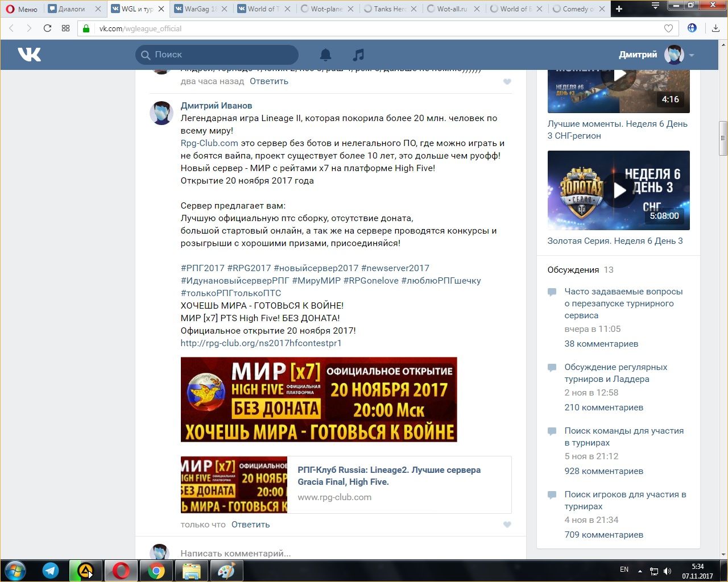728x582 pixels.
Task: Open РПГ-Клуб Russia link preview card
Action: point(346,485)
